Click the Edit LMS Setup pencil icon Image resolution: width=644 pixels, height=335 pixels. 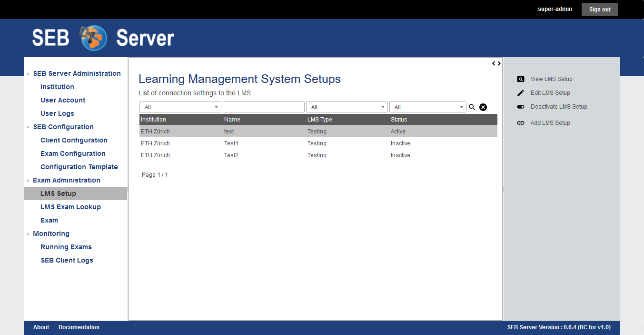[521, 93]
